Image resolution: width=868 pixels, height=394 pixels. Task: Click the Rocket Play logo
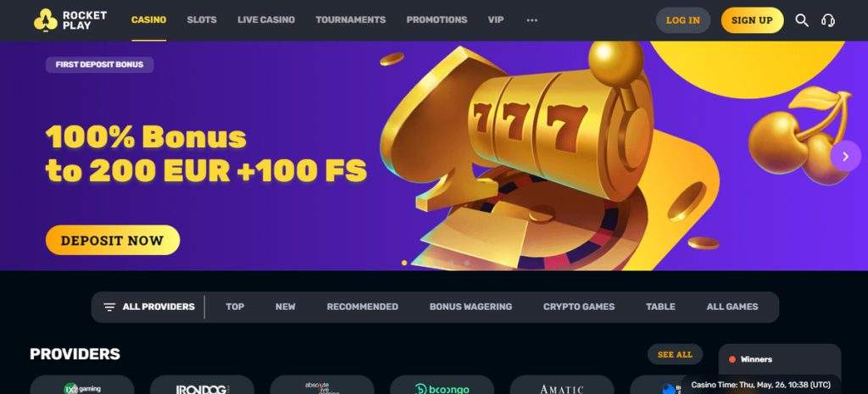70,20
